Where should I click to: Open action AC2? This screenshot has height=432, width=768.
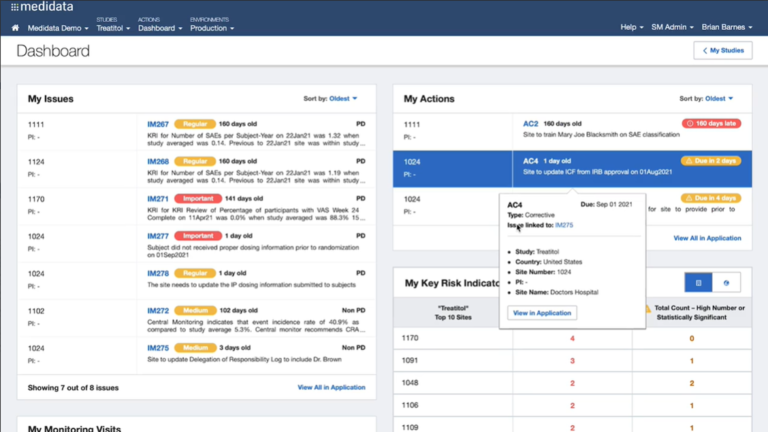tap(530, 124)
